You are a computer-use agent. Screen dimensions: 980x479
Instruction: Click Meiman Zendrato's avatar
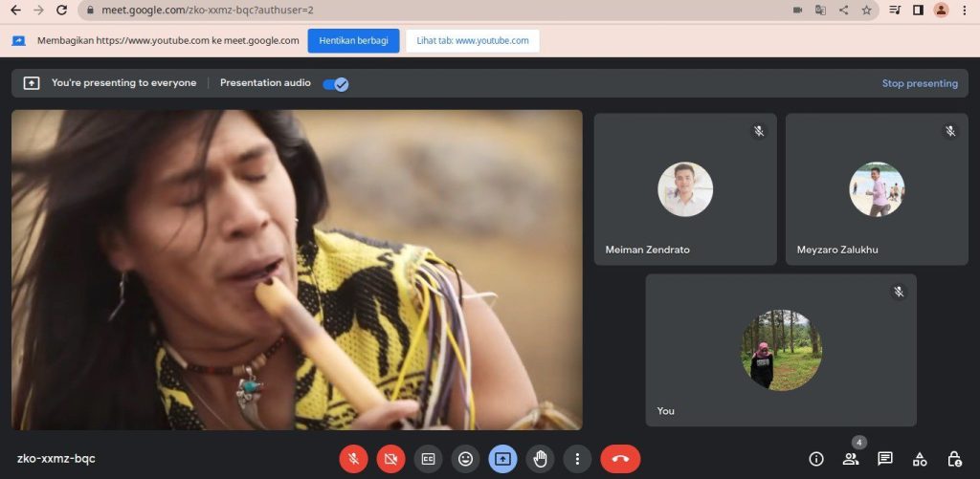pyautogui.click(x=685, y=189)
